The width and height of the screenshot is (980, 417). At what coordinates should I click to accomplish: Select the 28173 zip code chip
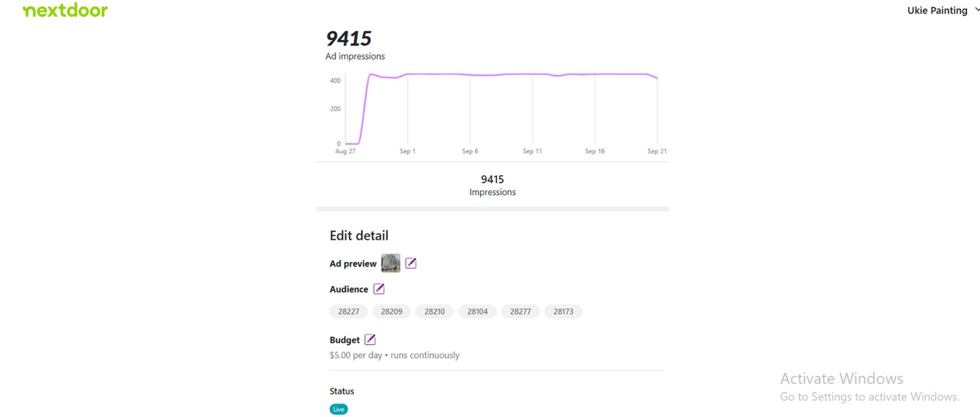click(x=563, y=312)
